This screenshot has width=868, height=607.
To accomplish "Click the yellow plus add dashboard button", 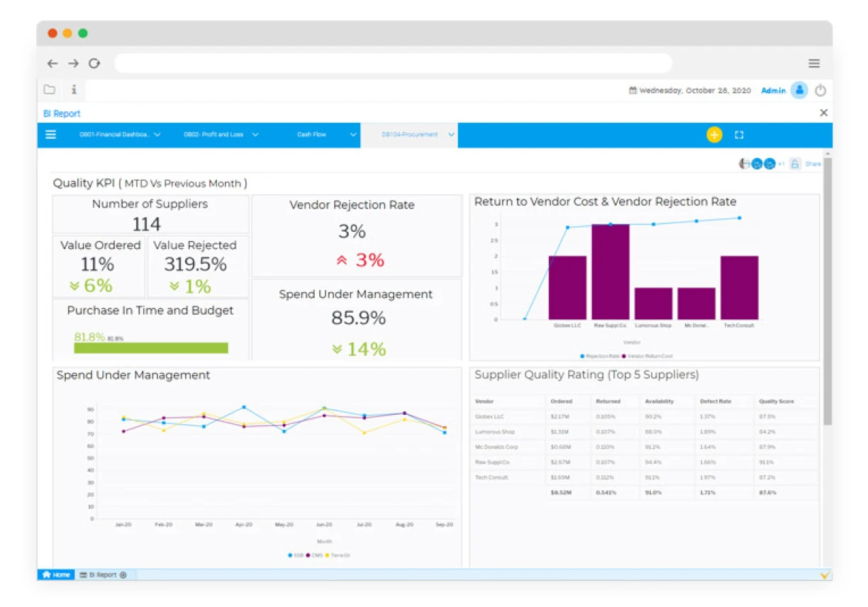I will (714, 135).
